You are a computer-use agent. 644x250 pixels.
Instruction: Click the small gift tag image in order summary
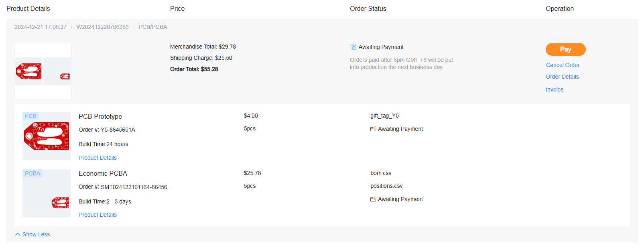pyautogui.click(x=65, y=76)
